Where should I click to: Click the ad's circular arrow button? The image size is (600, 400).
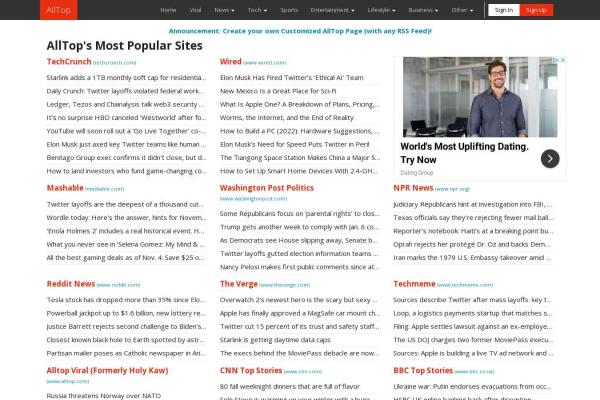(550, 158)
